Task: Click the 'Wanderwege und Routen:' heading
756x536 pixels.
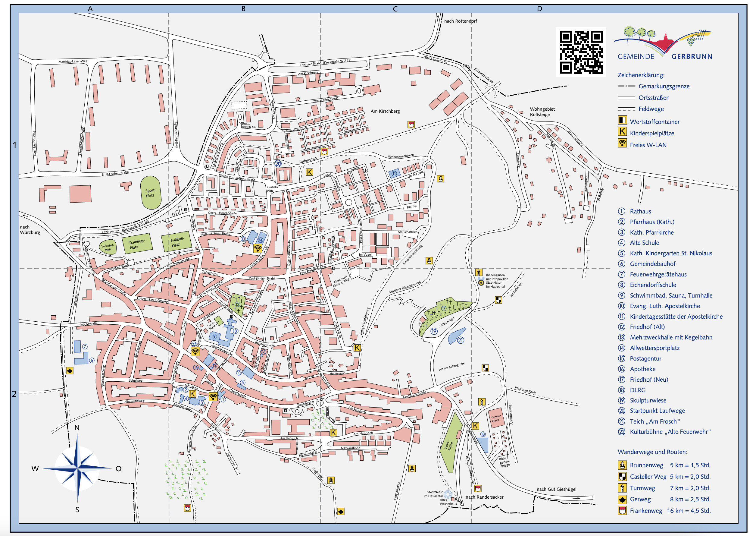Action: click(x=652, y=452)
